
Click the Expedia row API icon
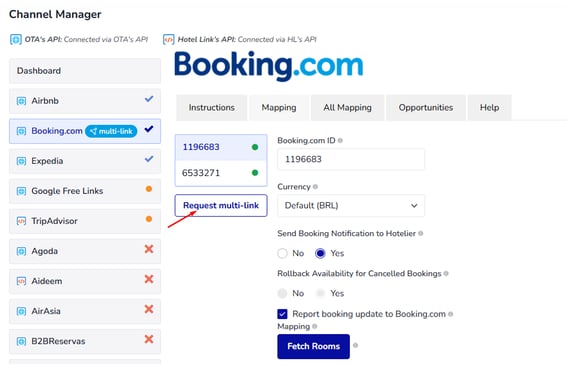tap(21, 161)
